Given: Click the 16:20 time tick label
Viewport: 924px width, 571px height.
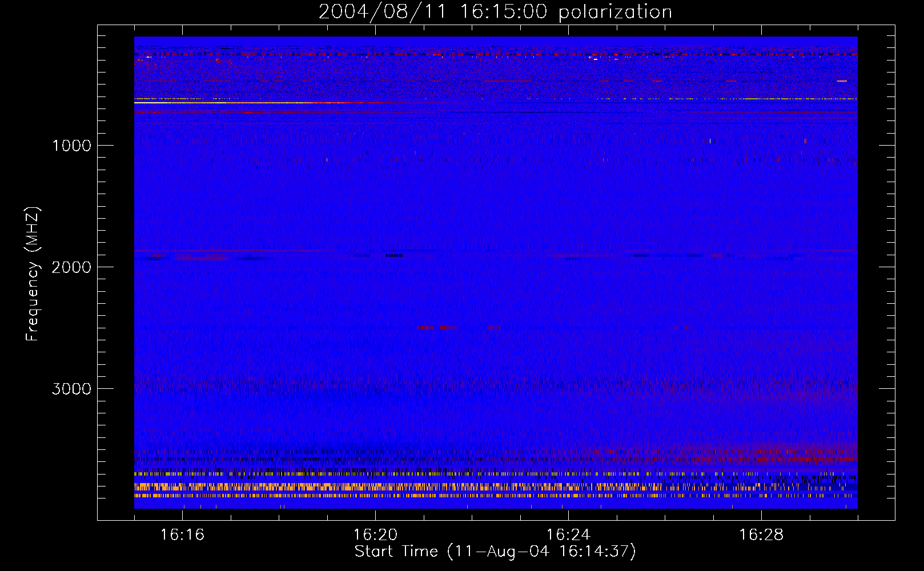Looking at the screenshot, I should (375, 535).
